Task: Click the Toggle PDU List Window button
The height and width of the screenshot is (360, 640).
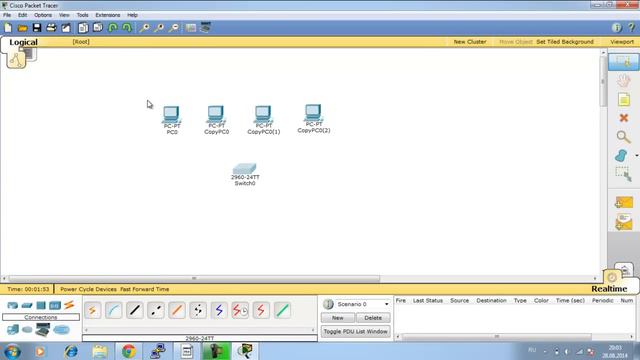Action: (356, 331)
